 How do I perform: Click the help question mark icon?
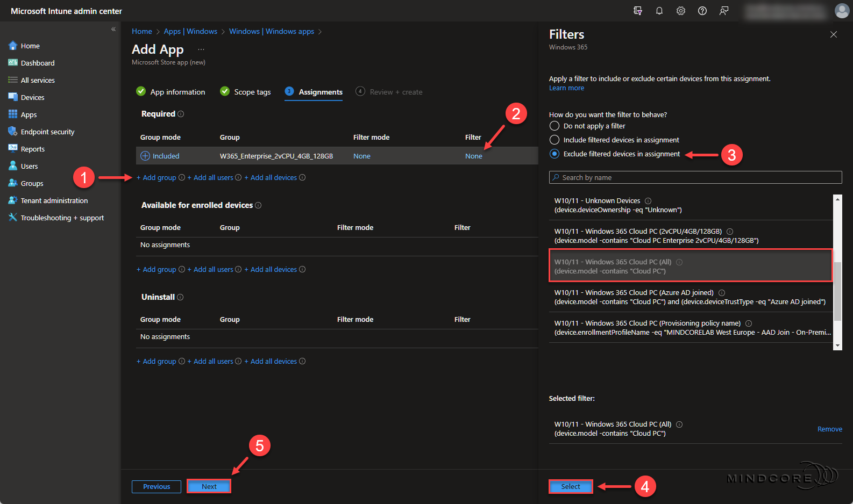click(702, 11)
